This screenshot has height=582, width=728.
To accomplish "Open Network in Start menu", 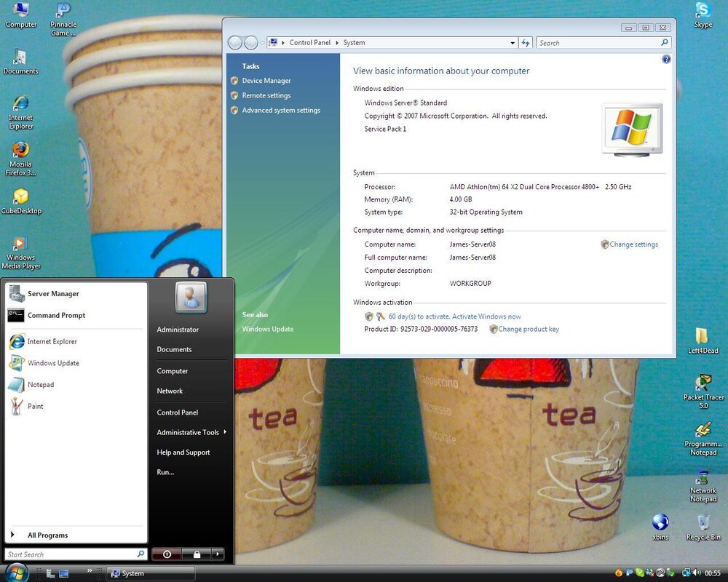I will click(x=170, y=391).
